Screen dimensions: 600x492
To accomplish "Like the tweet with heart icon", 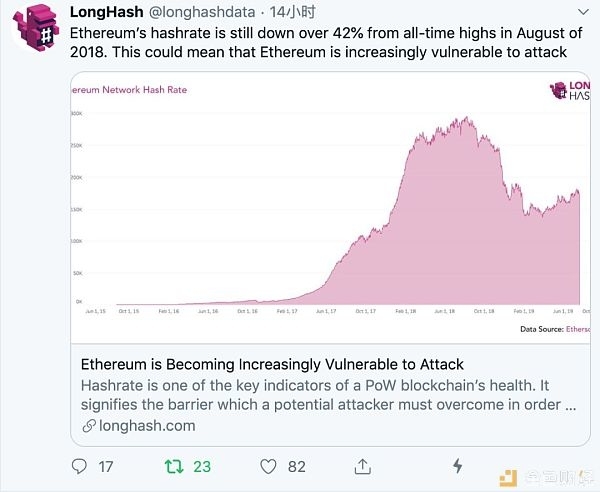I will click(268, 467).
